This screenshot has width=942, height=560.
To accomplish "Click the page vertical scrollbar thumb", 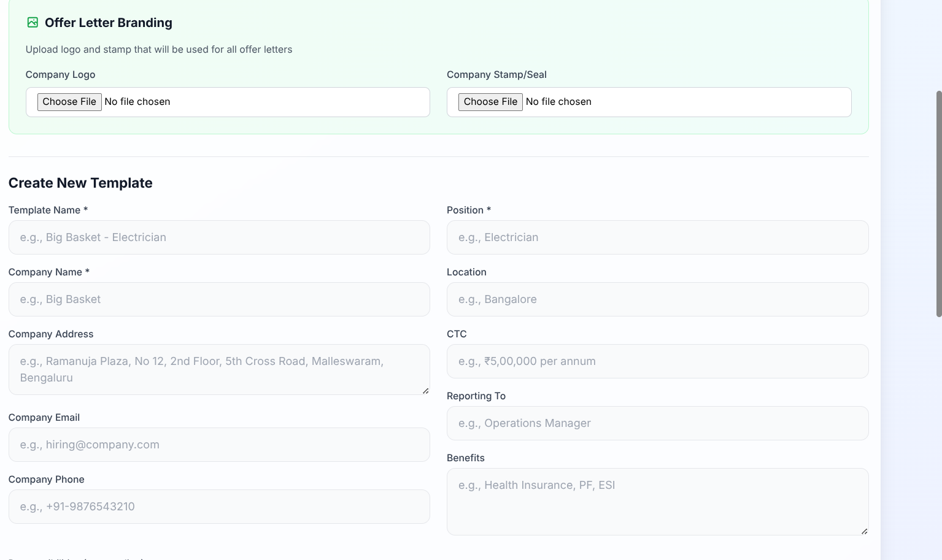I will pos(938,204).
